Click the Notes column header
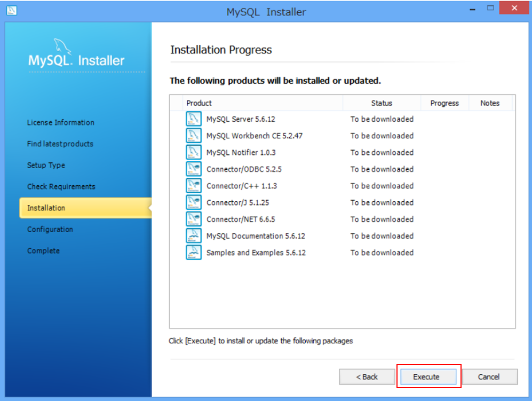 [490, 103]
